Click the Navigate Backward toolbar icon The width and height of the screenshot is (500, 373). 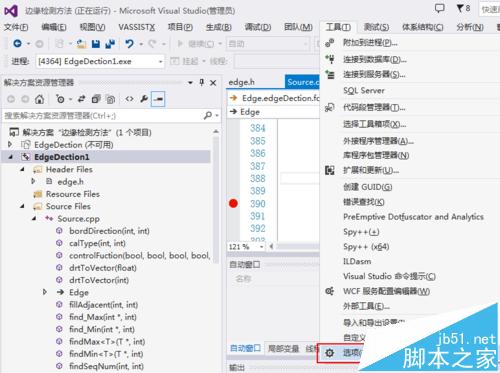[x=17, y=44]
